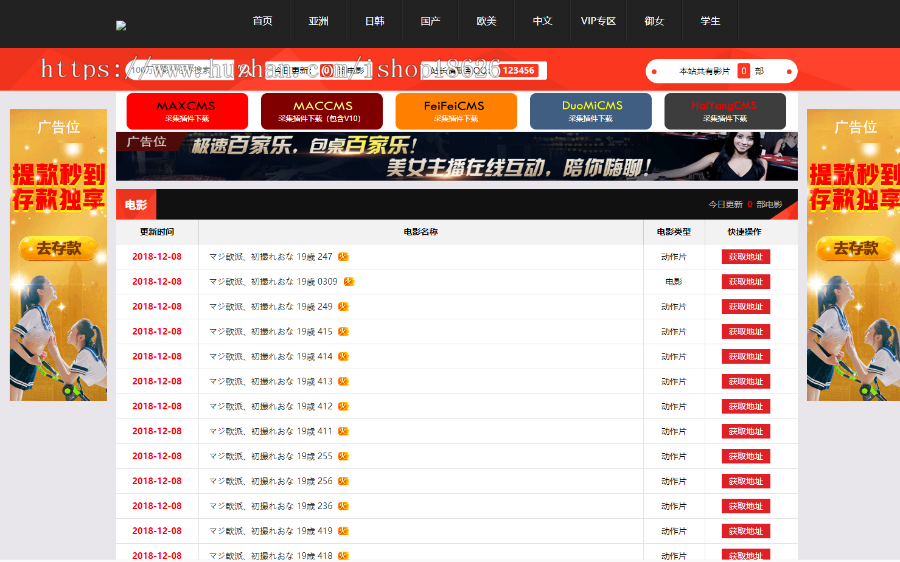This screenshot has height=562, width=900.
Task: Click the orange badge icon beside title 247
Action: point(343,257)
